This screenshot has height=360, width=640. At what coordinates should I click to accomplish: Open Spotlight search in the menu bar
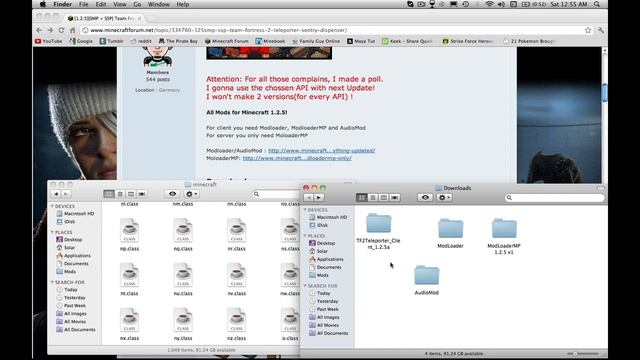pyautogui.click(x=597, y=4)
